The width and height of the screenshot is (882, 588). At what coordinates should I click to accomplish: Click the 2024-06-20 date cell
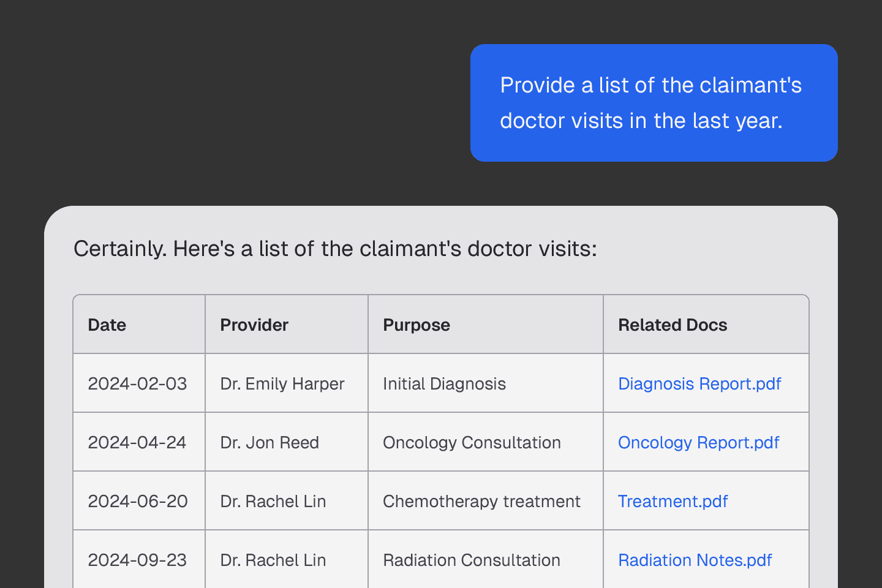tap(138, 502)
